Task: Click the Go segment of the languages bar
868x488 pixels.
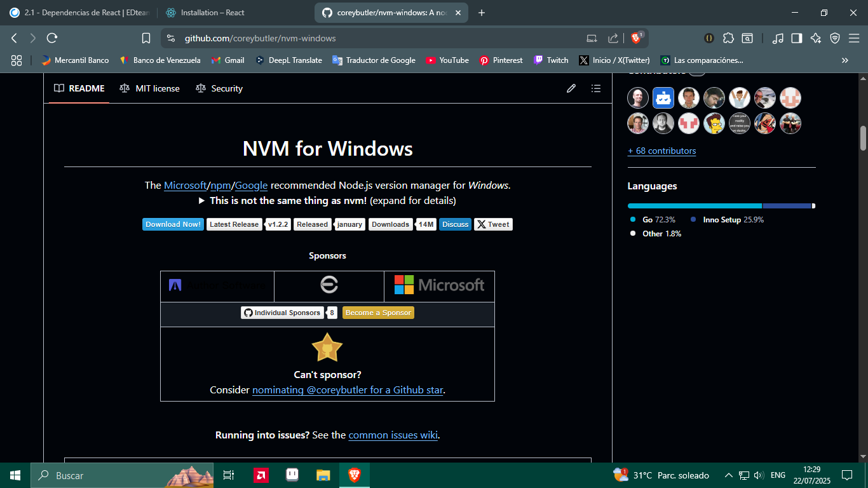Action: (x=695, y=206)
